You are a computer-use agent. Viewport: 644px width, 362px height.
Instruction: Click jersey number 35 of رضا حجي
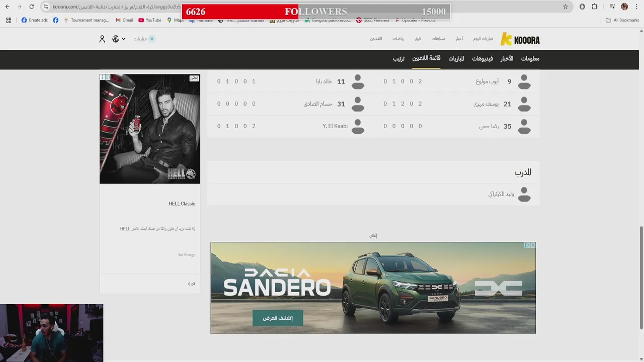(x=507, y=127)
